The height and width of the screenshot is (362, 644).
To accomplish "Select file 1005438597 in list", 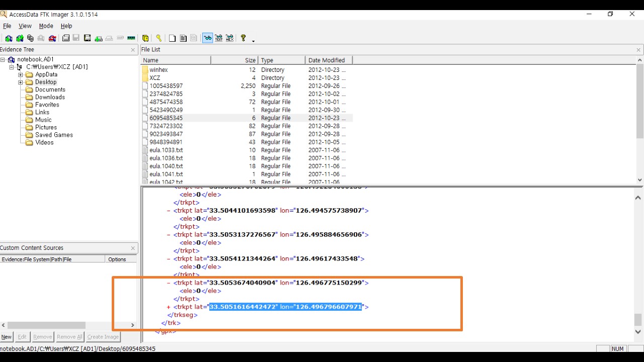I will (247, 86).
